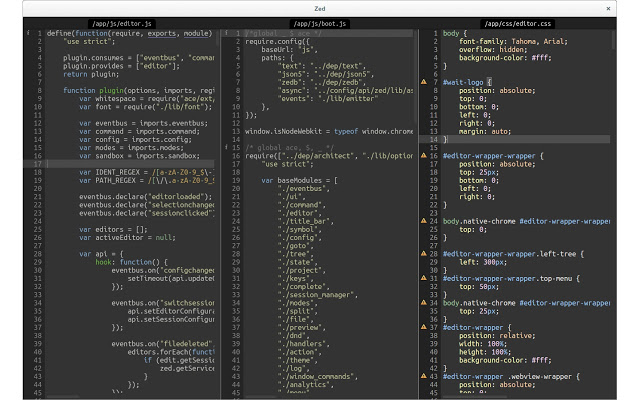Click the 'var eventbus = imports.eventbus' line
Image resolution: width=640 pixels, height=400 pixels.
(143, 123)
